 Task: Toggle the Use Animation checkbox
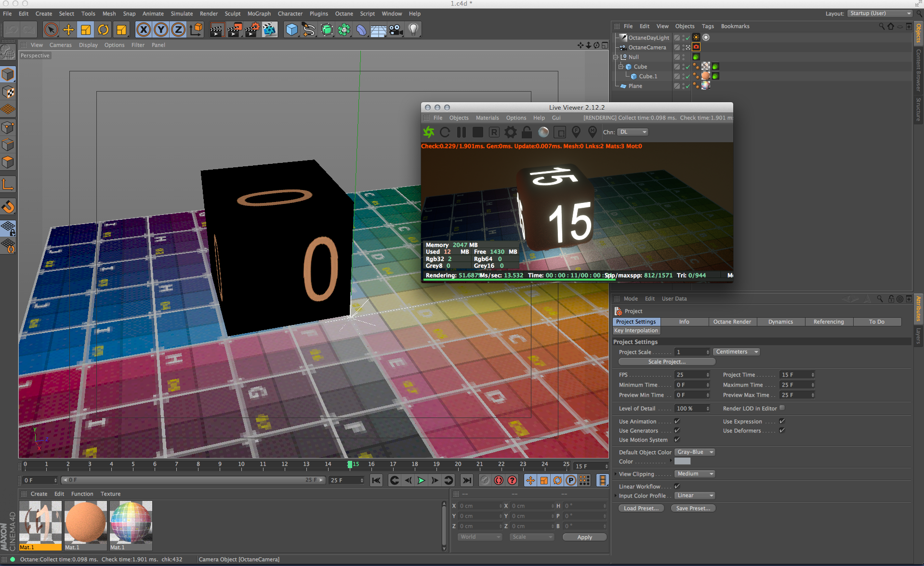[677, 421]
